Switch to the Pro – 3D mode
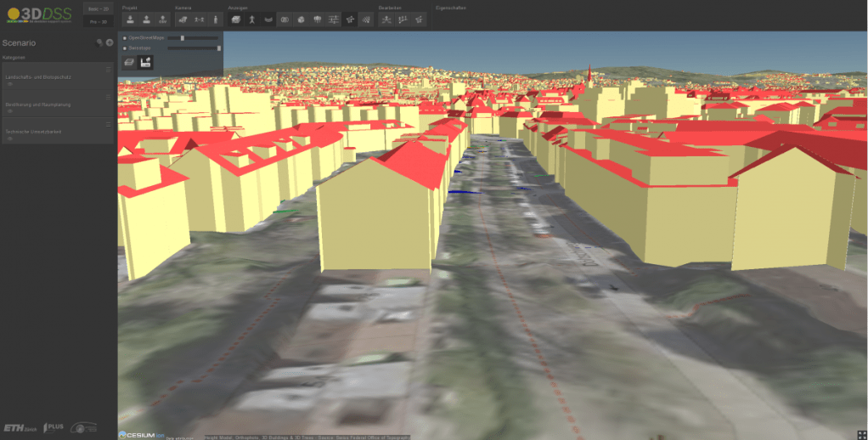 tap(99, 22)
